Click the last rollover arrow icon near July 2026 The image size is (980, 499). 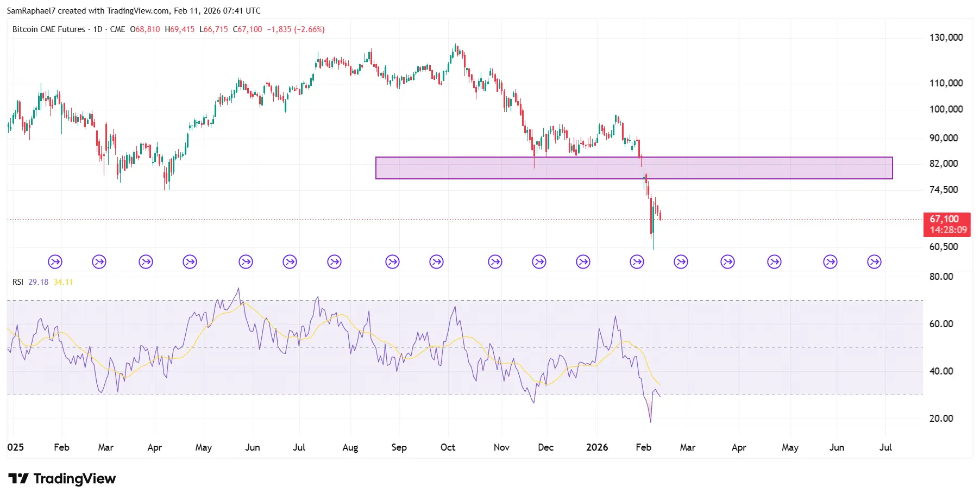coord(873,261)
